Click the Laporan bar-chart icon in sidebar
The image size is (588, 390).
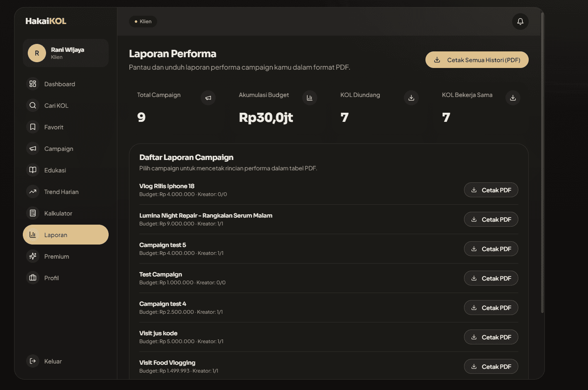coord(33,235)
